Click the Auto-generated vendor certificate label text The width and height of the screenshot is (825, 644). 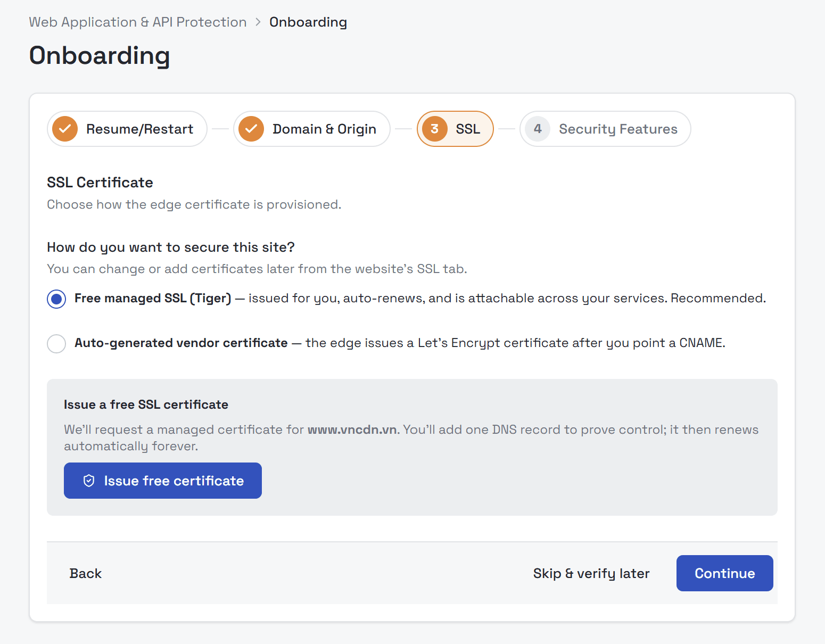(181, 343)
